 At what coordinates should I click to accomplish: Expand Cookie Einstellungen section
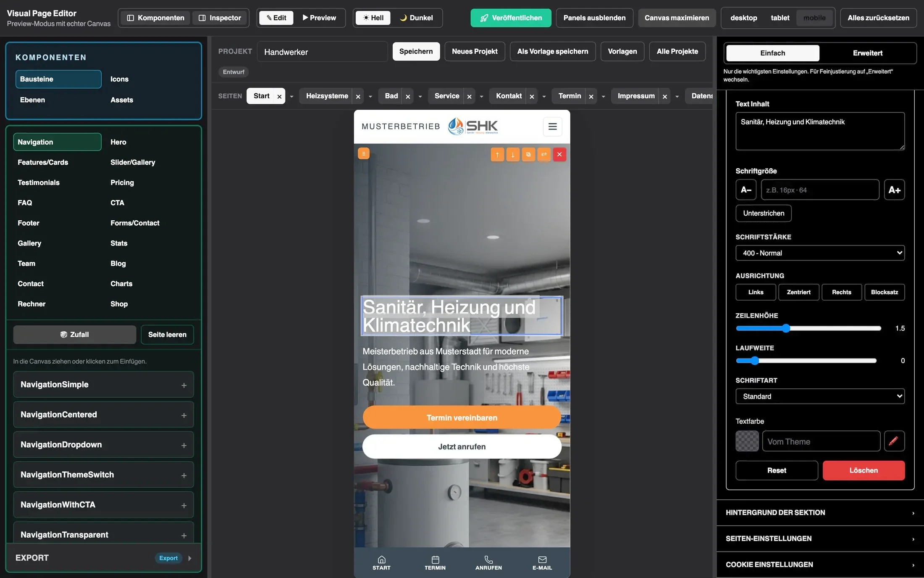(x=820, y=565)
